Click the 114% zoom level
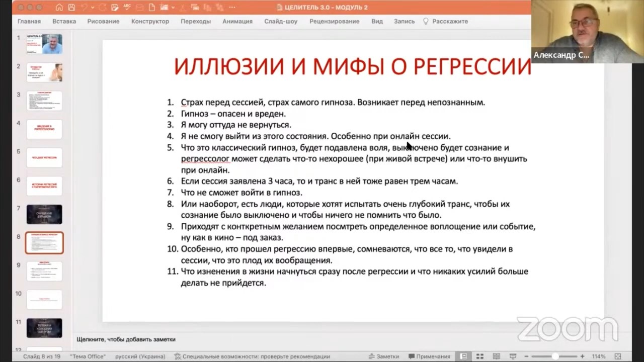The width and height of the screenshot is (644, 362). click(599, 356)
